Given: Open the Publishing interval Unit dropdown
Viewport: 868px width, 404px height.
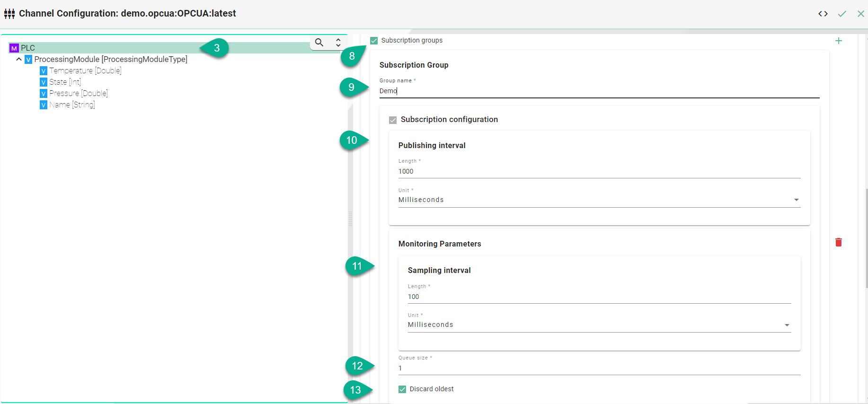Looking at the screenshot, I should [x=599, y=200].
